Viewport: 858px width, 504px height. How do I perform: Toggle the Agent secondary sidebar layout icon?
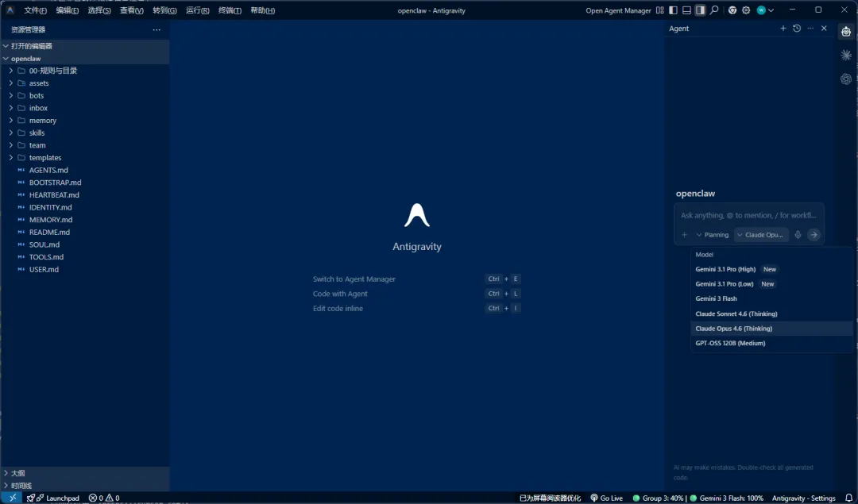click(x=700, y=10)
